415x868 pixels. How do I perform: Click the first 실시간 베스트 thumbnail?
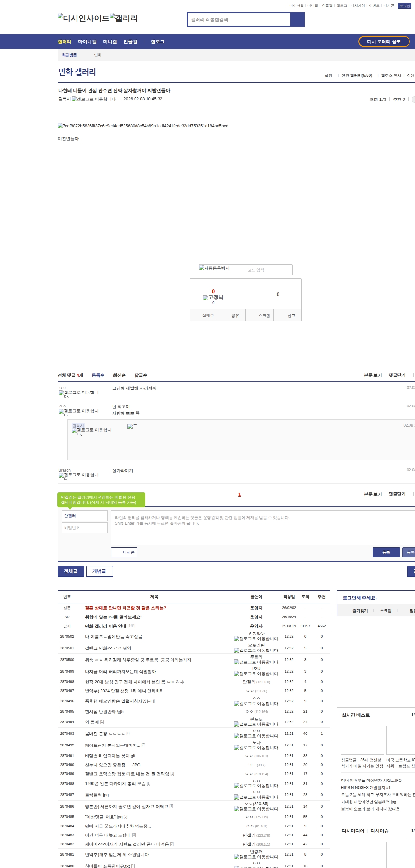click(x=362, y=740)
